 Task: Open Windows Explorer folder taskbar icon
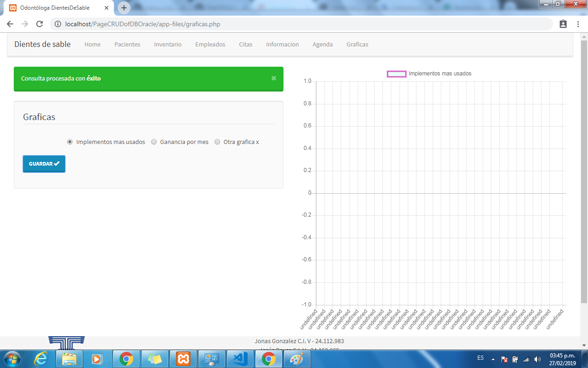[69, 358]
